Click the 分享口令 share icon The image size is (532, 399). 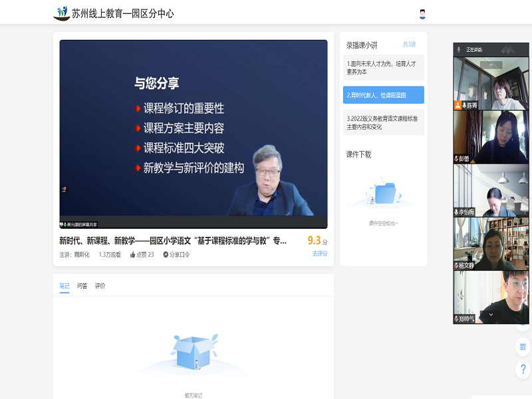pos(166,255)
